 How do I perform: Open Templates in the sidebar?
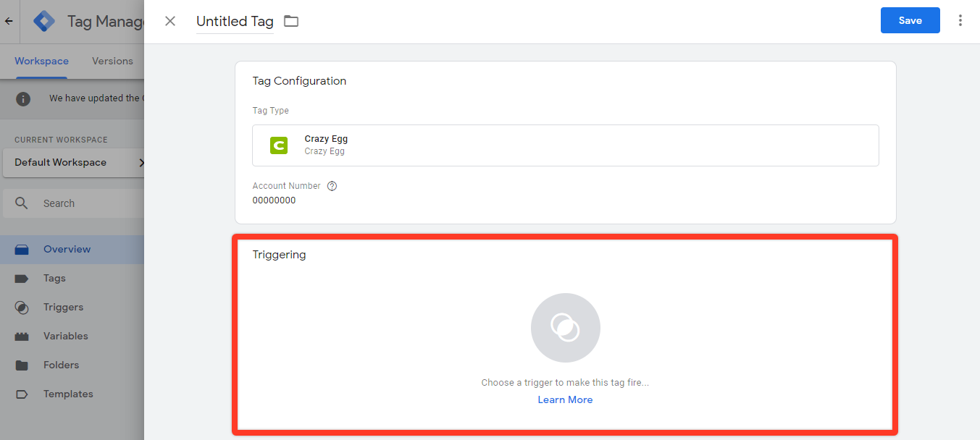click(x=72, y=394)
